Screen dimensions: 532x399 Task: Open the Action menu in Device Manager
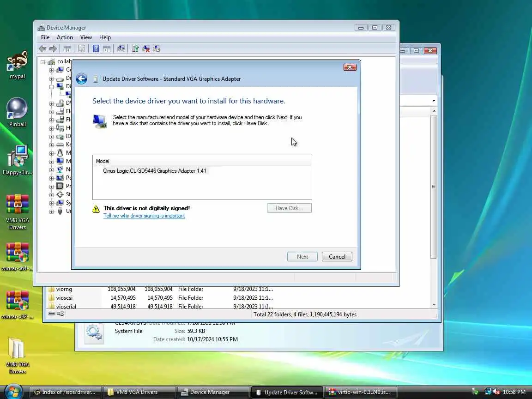pos(65,37)
